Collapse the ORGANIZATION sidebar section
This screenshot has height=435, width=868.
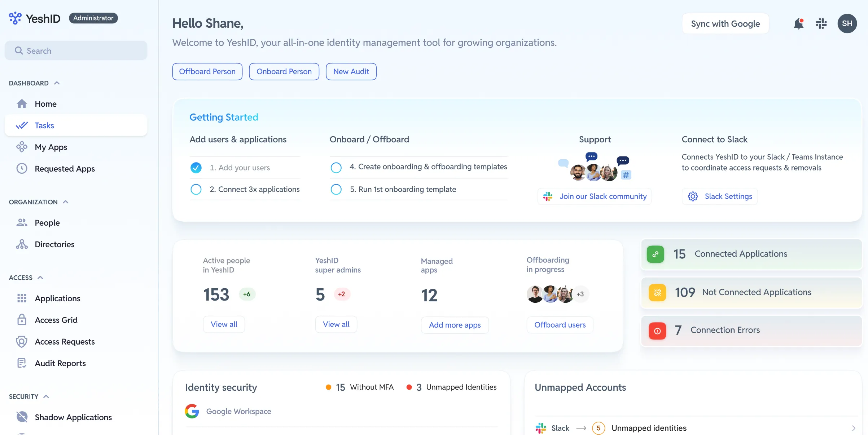tap(66, 202)
